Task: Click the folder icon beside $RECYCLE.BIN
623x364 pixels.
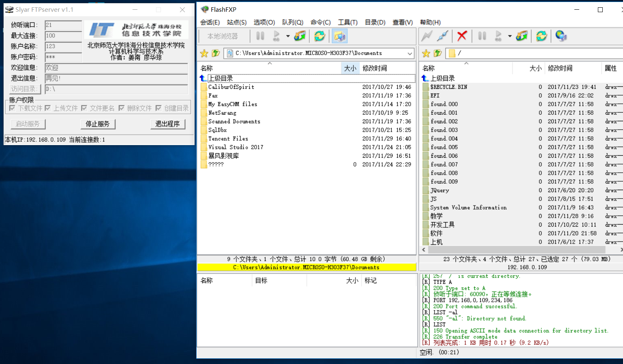Action: click(x=426, y=87)
